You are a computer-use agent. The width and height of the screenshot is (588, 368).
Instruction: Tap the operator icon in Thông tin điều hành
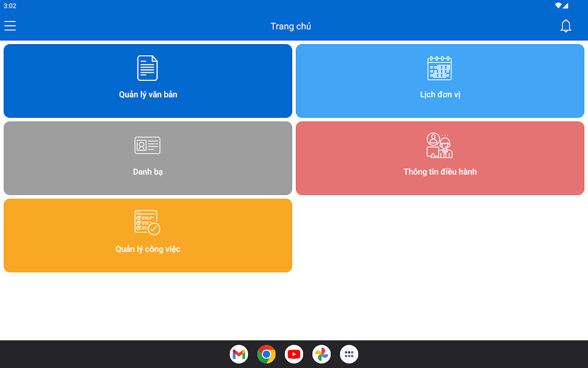pyautogui.click(x=440, y=145)
